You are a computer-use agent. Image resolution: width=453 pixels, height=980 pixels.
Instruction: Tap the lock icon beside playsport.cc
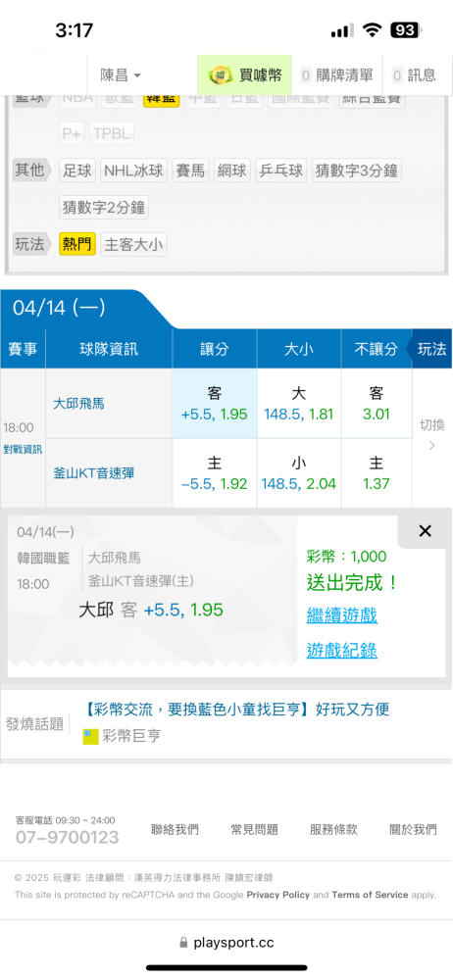[x=183, y=943]
